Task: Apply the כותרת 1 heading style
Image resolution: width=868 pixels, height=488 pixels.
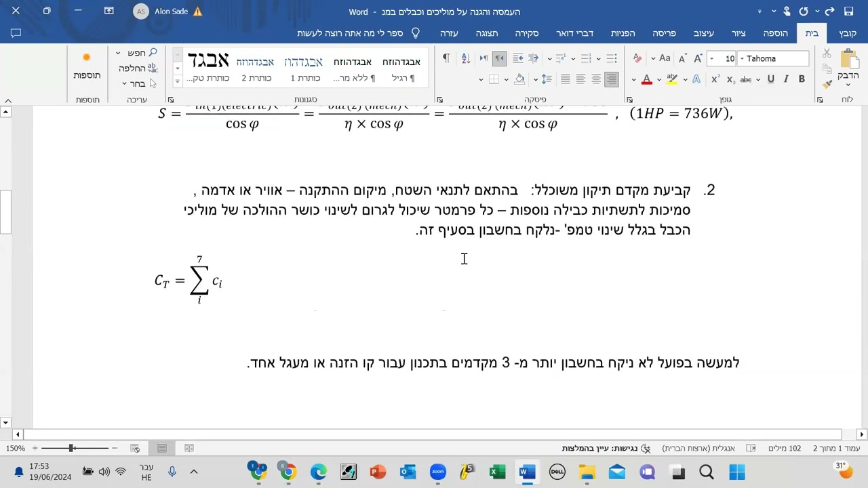Action: [305, 68]
